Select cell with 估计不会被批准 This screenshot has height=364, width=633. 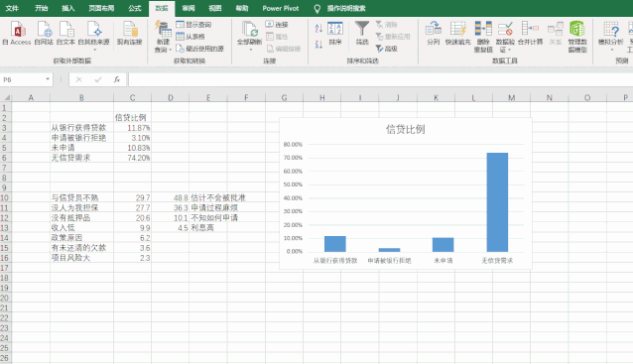208,197
